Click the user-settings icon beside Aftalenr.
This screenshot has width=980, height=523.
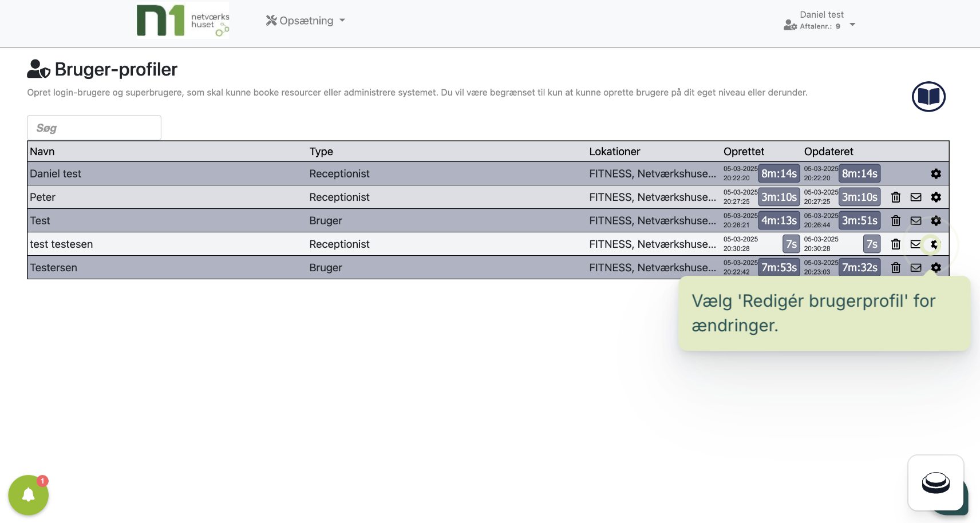[x=790, y=25]
